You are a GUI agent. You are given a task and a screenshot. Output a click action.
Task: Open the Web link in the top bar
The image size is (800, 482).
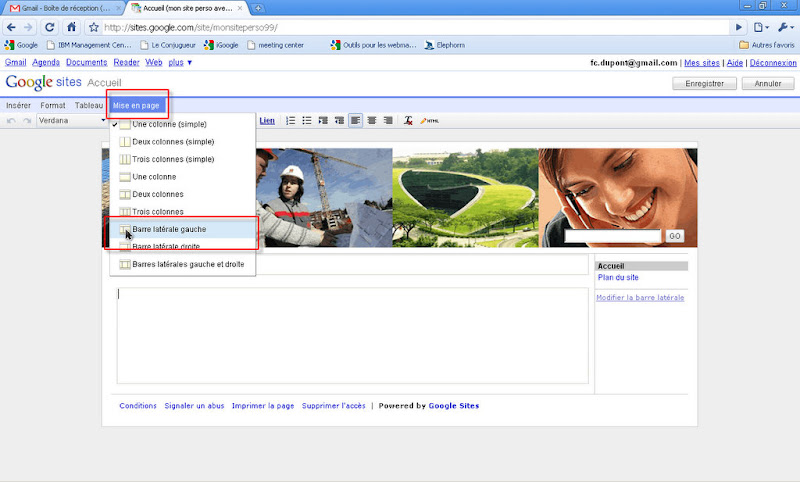pyautogui.click(x=154, y=62)
